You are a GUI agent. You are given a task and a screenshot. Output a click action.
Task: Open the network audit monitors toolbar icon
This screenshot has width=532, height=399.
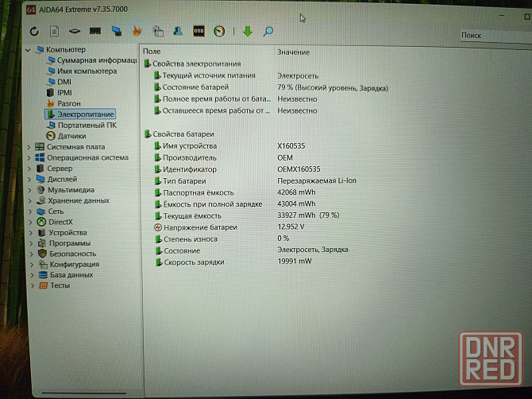tap(117, 32)
